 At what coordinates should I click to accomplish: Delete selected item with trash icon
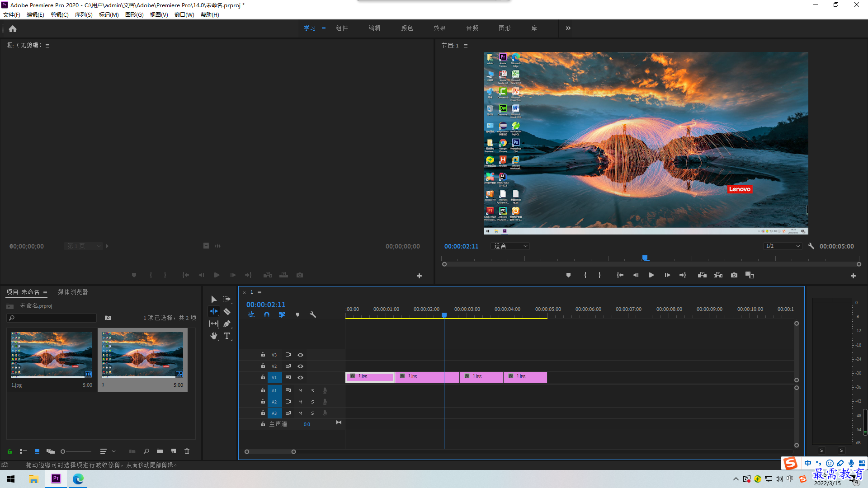(x=187, y=451)
